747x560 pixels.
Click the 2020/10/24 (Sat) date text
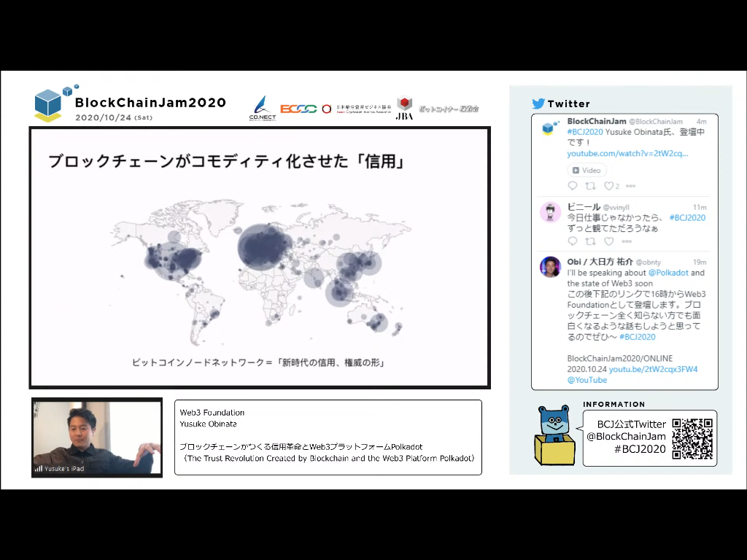click(114, 117)
